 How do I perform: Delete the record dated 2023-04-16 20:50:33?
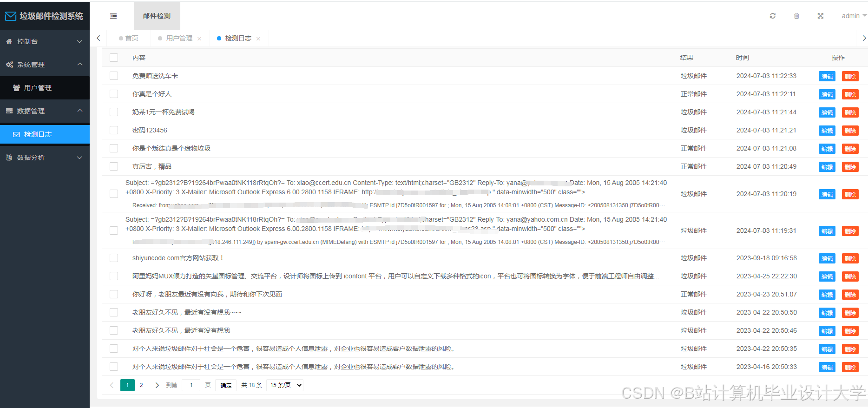(850, 367)
